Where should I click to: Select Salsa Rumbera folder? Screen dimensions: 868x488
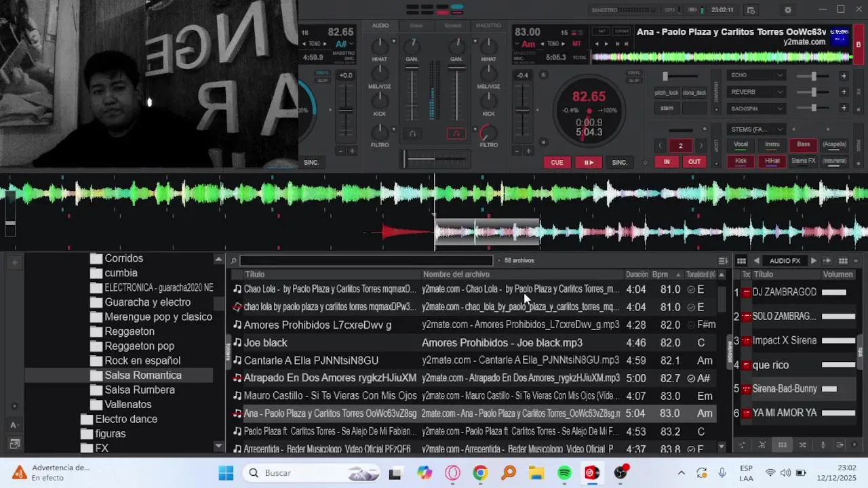click(140, 390)
